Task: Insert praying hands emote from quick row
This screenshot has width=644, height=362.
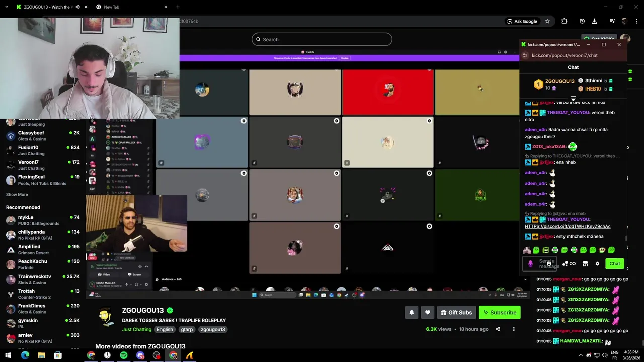Action: [x=527, y=250]
